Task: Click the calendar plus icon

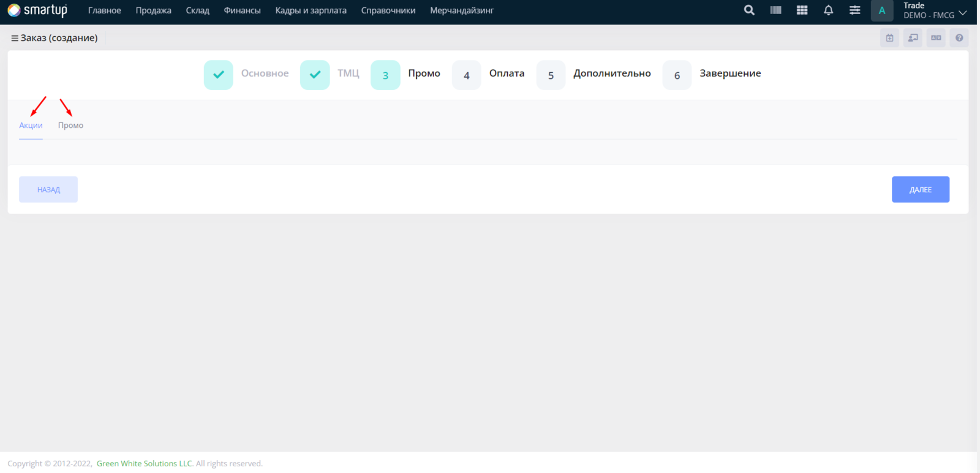Action: coord(889,38)
